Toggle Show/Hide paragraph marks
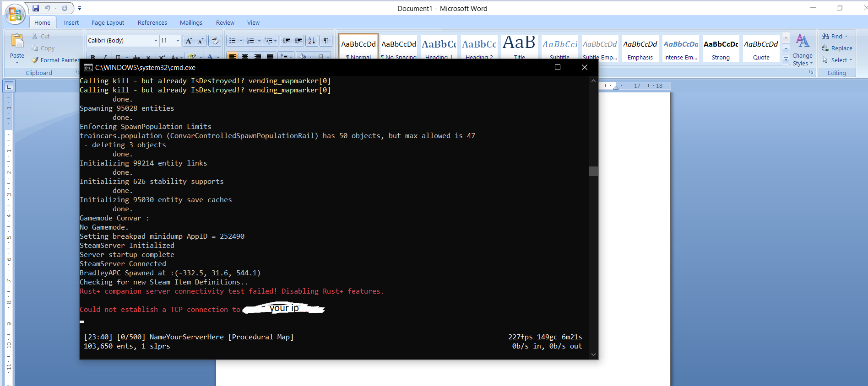The height and width of the screenshot is (386, 868). point(325,41)
